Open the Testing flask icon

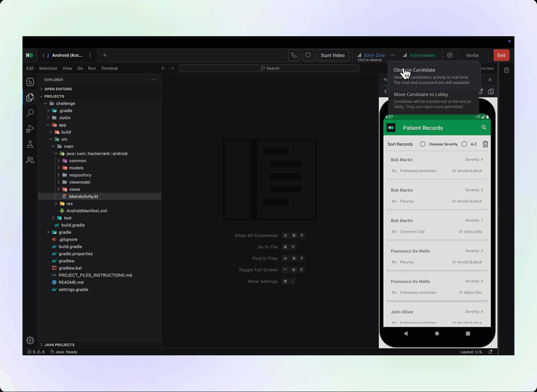pos(30,144)
